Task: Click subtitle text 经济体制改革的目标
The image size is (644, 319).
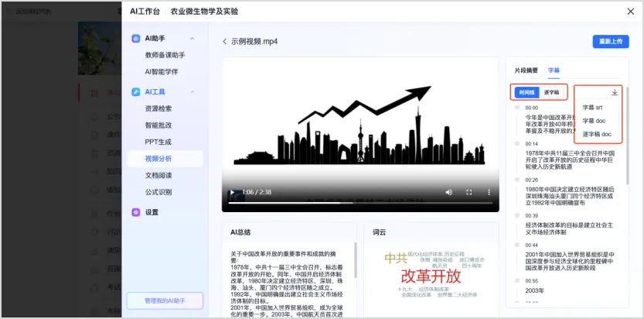Action: point(569,229)
